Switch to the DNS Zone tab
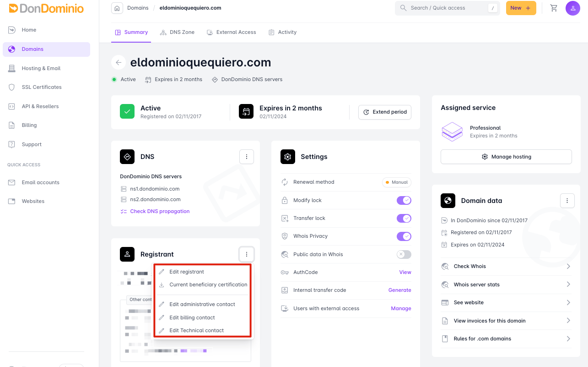 pyautogui.click(x=177, y=32)
